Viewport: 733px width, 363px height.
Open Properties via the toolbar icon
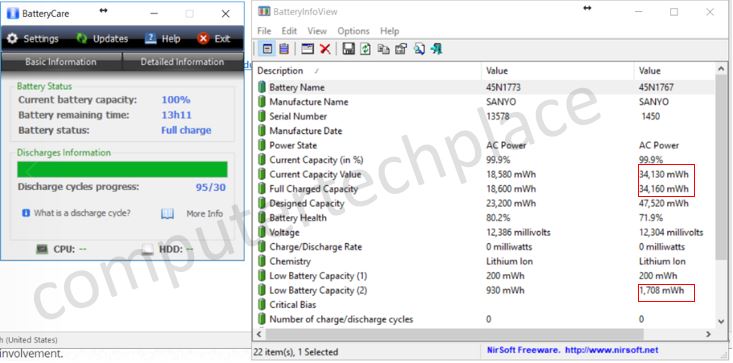coord(401,49)
